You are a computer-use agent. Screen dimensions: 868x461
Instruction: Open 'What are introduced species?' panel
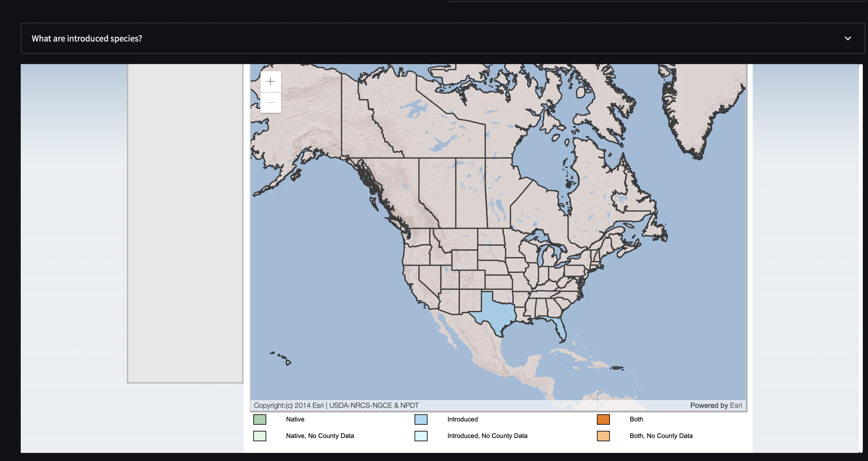[87, 39]
